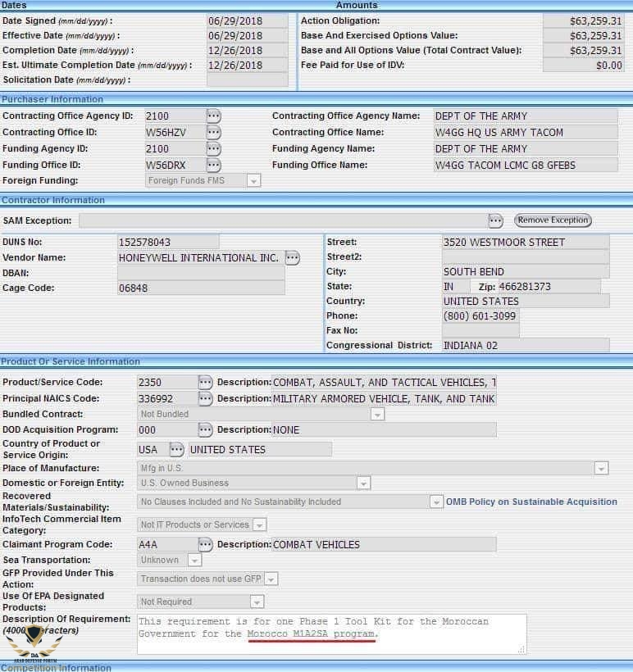
Task: Open lookup next to Contracting Office ID
Action: pos(213,132)
